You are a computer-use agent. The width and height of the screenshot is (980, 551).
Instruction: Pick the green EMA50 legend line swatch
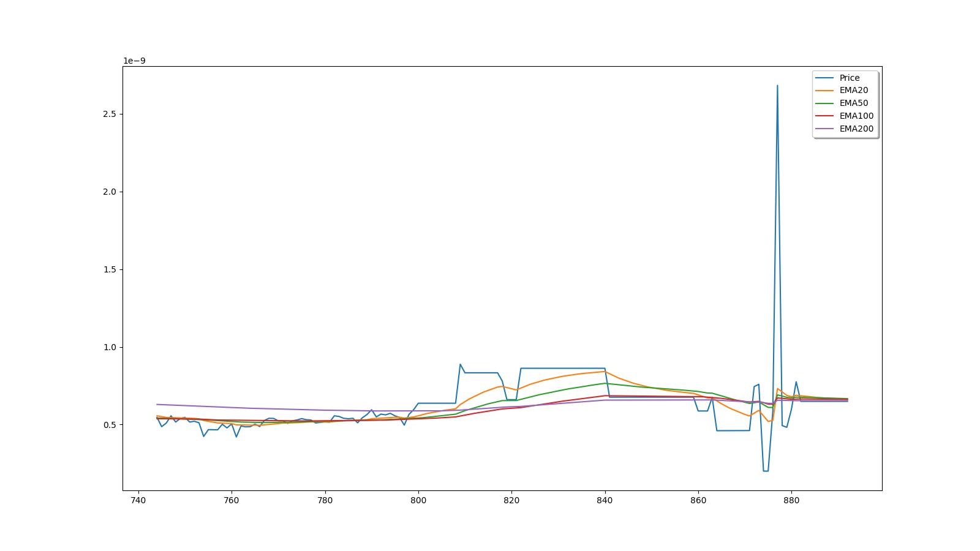click(825, 103)
